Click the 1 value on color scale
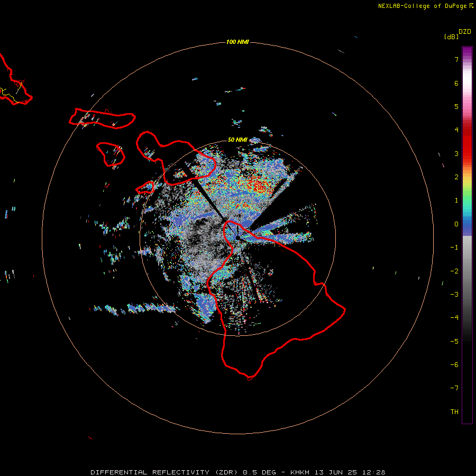The image size is (476, 476). (x=456, y=200)
